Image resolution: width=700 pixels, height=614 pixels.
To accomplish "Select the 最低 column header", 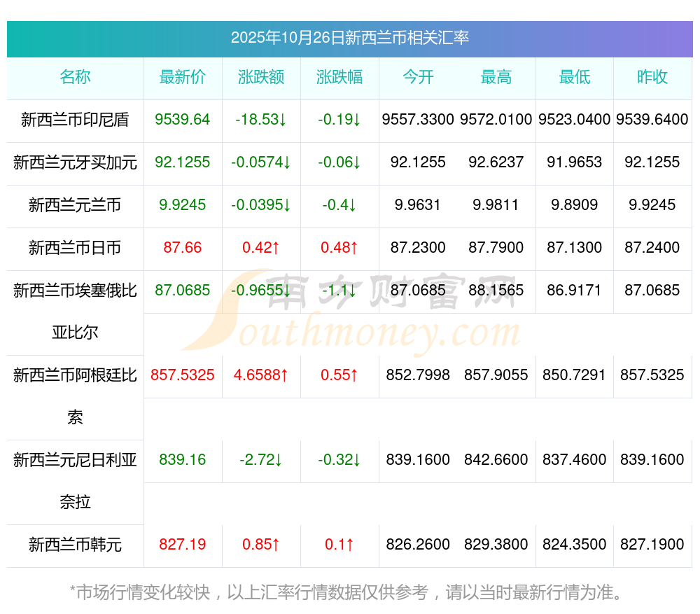I will click(x=574, y=77).
